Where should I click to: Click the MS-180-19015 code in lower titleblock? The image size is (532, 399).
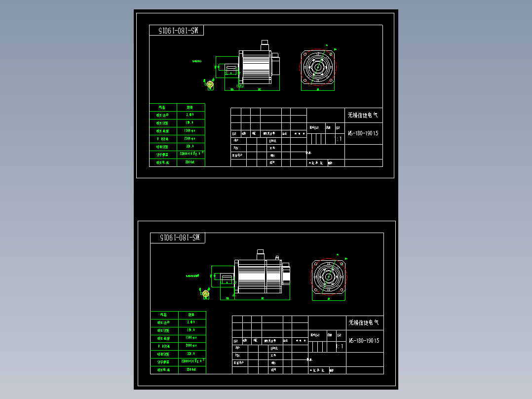coord(364,340)
